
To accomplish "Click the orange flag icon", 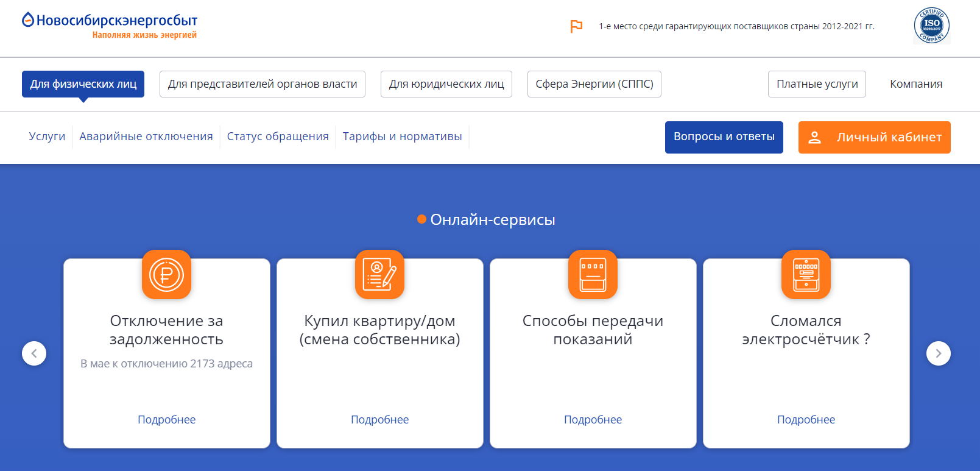I will [576, 26].
